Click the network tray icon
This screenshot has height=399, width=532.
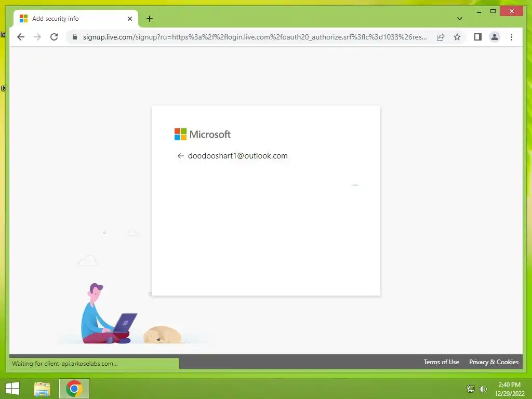[471, 389]
